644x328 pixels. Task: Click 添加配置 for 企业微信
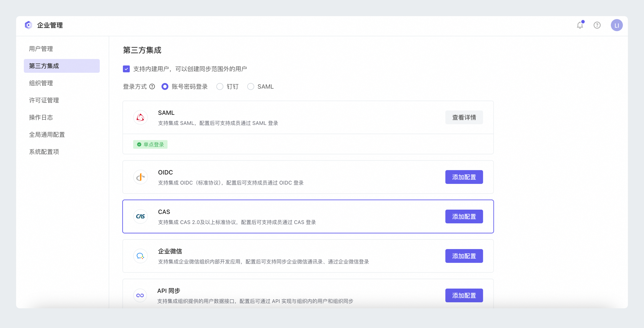click(464, 256)
